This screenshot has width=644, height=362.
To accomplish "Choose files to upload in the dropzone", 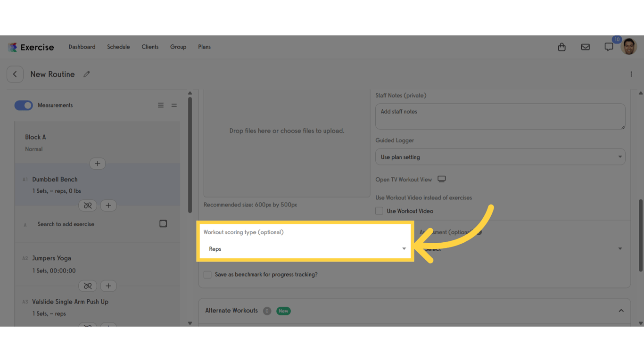I will 286,131.
